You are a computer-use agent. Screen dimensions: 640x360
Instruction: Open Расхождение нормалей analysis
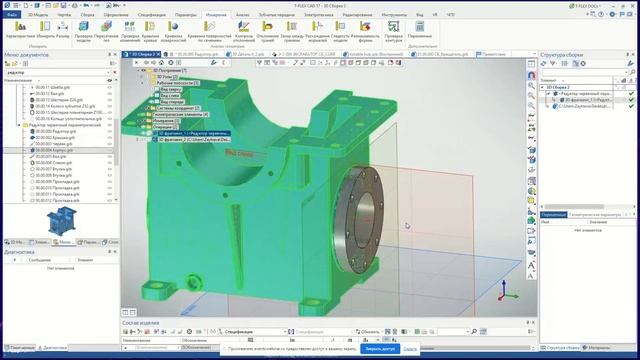tap(317, 31)
